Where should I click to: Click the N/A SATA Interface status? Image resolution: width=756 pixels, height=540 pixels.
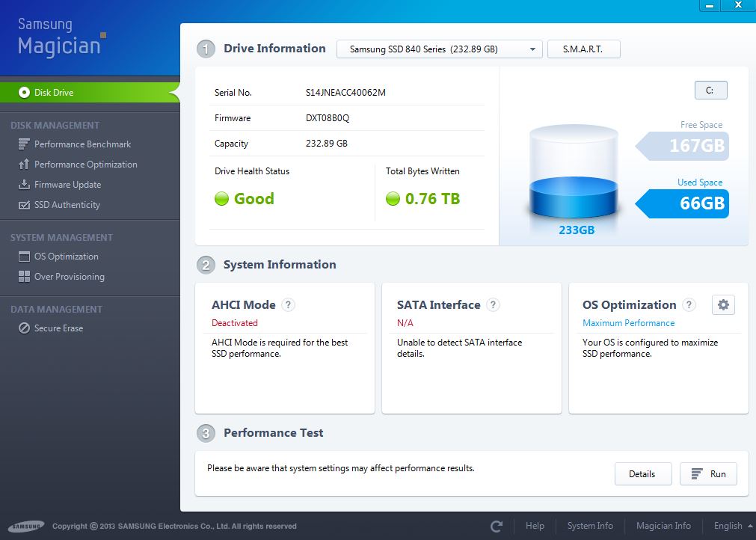pyautogui.click(x=405, y=323)
